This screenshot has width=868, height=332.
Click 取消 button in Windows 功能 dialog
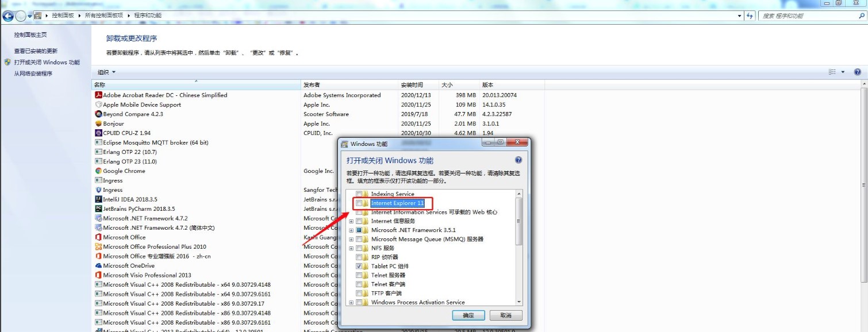[506, 315]
